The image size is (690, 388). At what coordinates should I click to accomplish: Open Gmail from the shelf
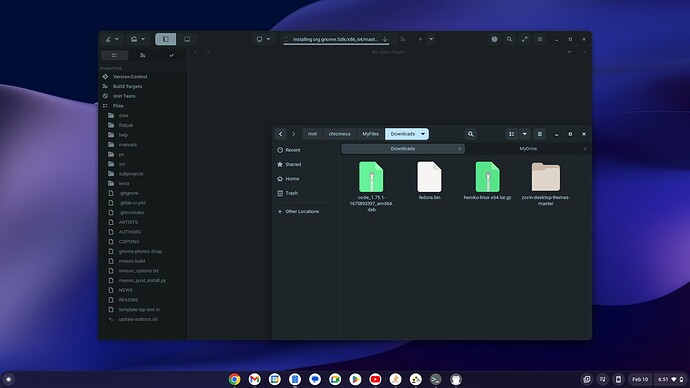pos(254,379)
